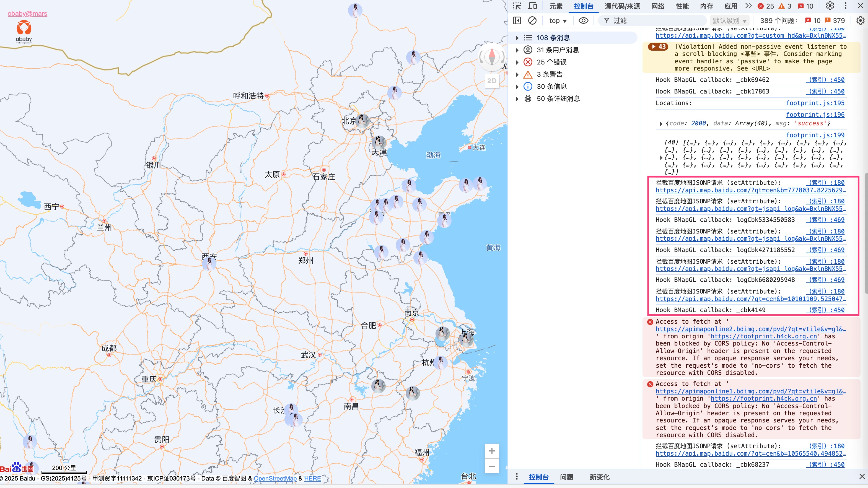Open the 默认级别 log level dropdown
868x488 pixels.
[729, 20]
